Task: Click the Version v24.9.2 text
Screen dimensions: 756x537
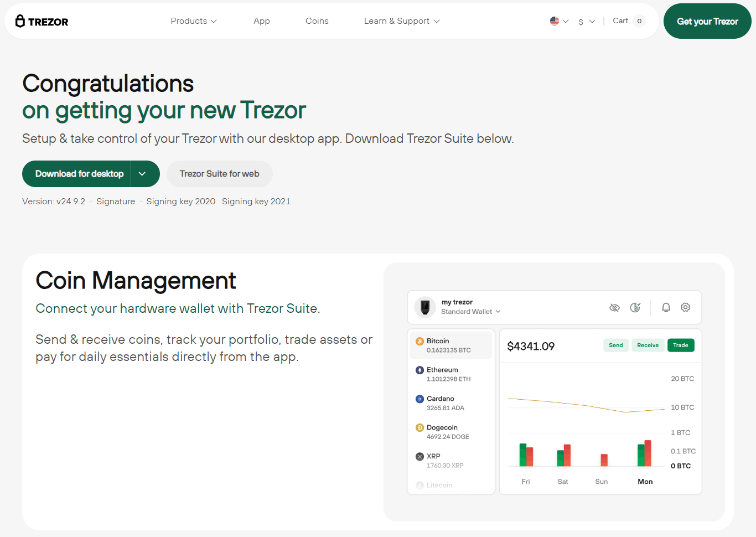Action: point(54,202)
